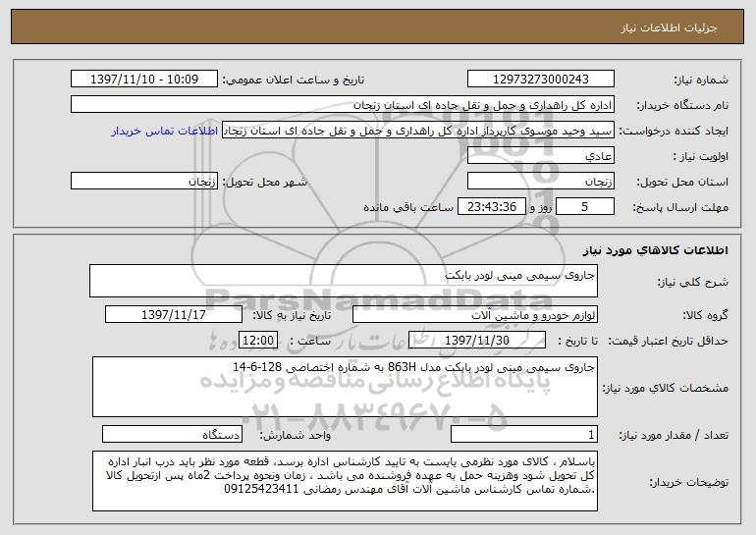Click the تاریخ نیاز به کالا label

292,316
